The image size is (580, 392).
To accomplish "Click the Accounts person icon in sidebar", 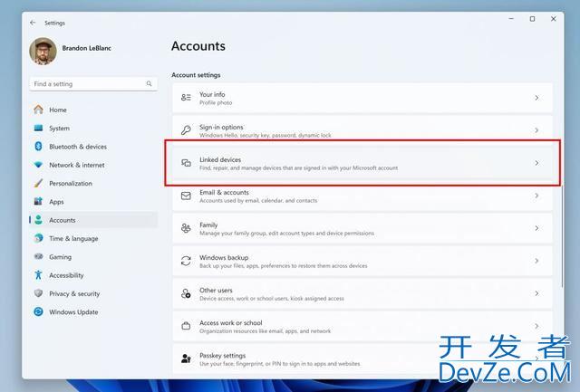I will 38,220.
